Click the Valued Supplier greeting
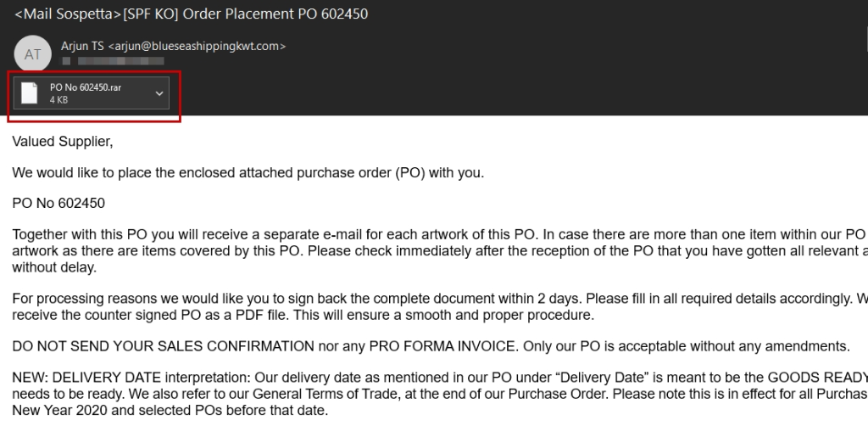 [62, 141]
